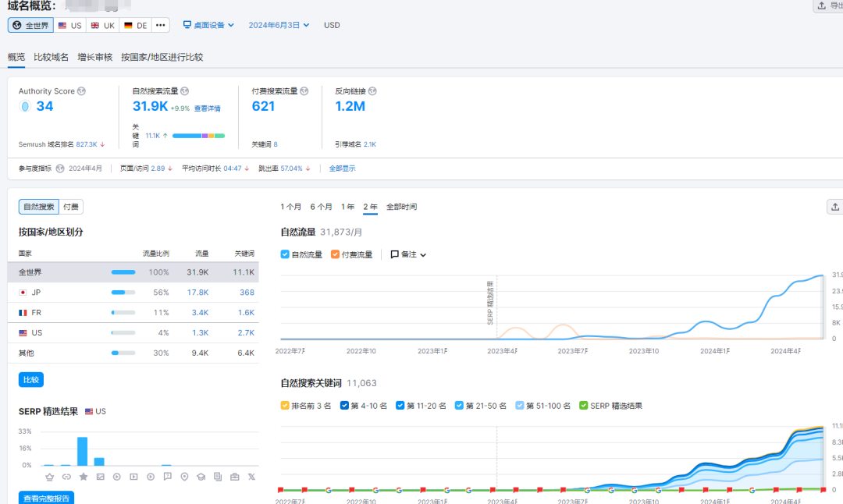Click the 查看完整报告 button
The image size is (843, 504).
[x=46, y=498]
